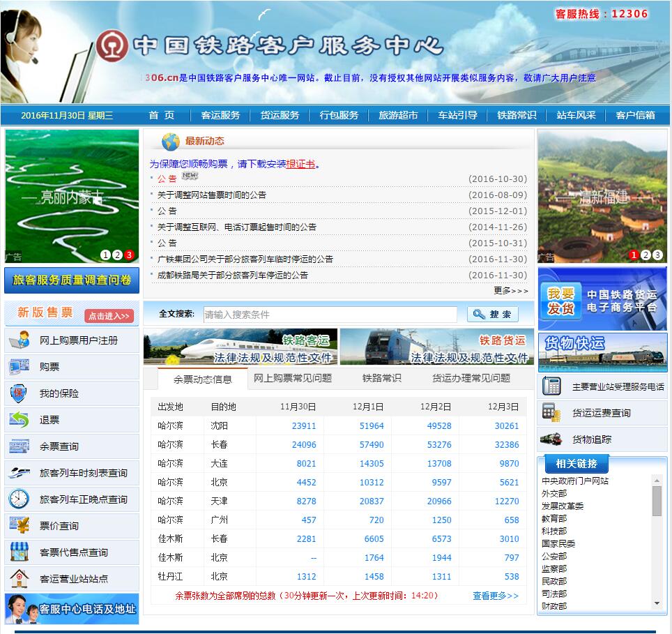Click ticket count 57490 for 哈尔滨-长春
The width and height of the screenshot is (672, 634).
tap(372, 445)
